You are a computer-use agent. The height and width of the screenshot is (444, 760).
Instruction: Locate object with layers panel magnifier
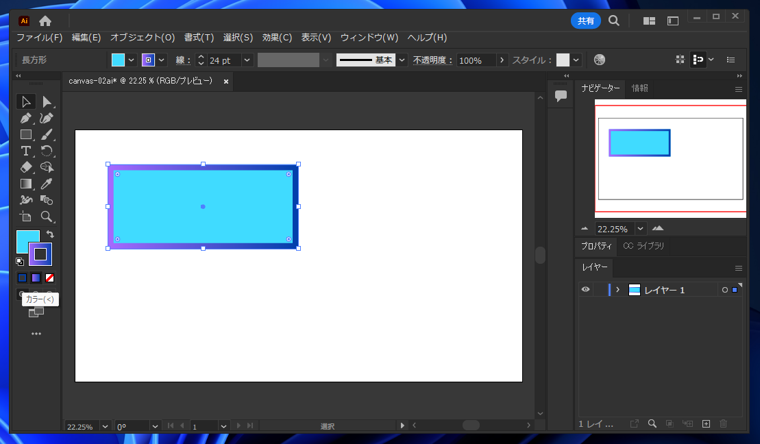tap(652, 424)
